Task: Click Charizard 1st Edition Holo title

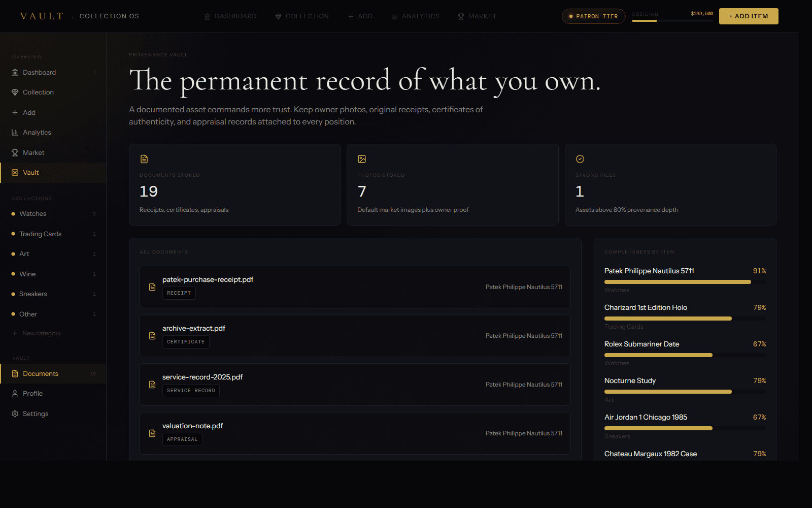Action: tap(646, 307)
